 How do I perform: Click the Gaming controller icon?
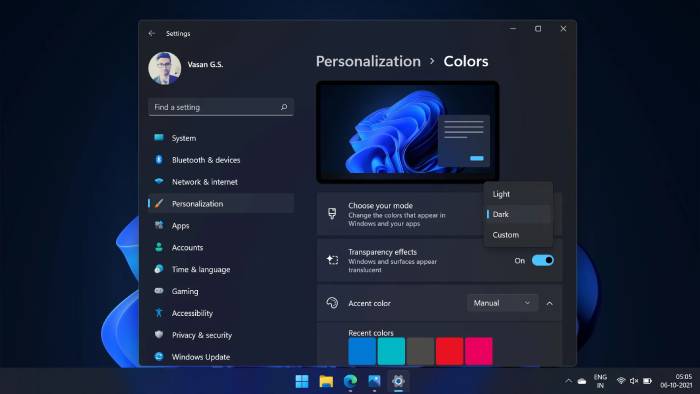(x=159, y=291)
